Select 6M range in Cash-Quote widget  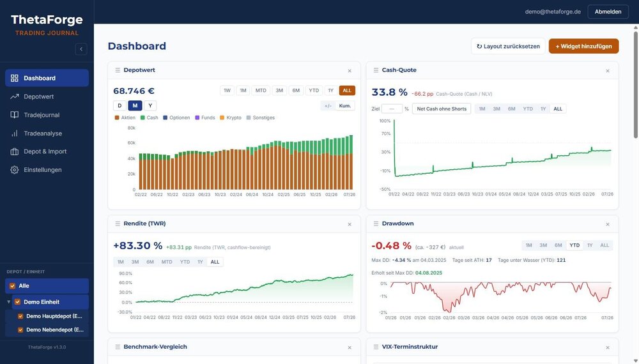511,109
